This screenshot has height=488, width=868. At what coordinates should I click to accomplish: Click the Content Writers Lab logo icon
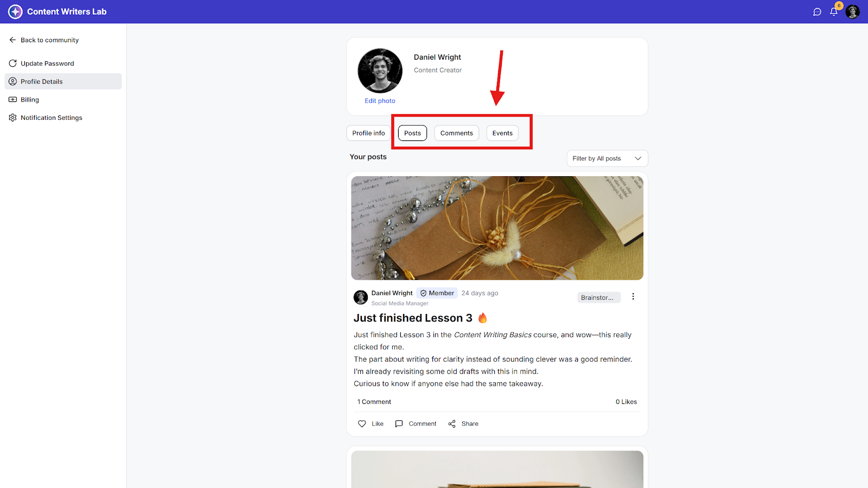[x=15, y=11]
